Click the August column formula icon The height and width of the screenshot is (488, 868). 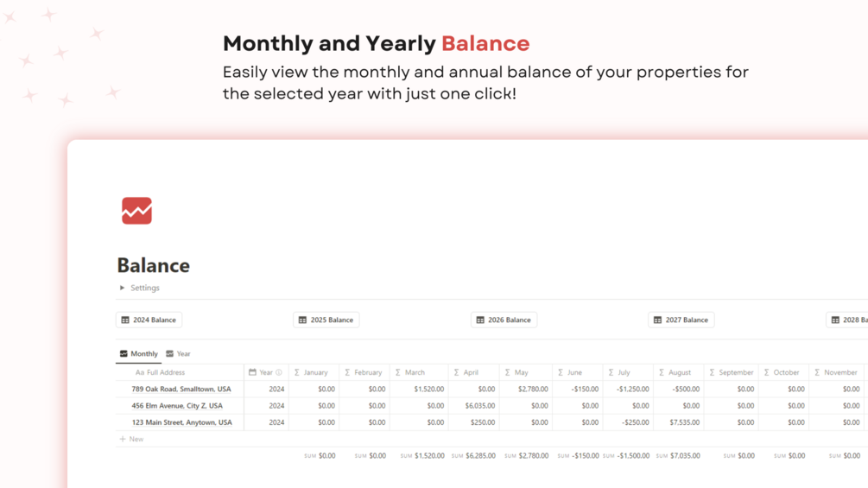[662, 372]
